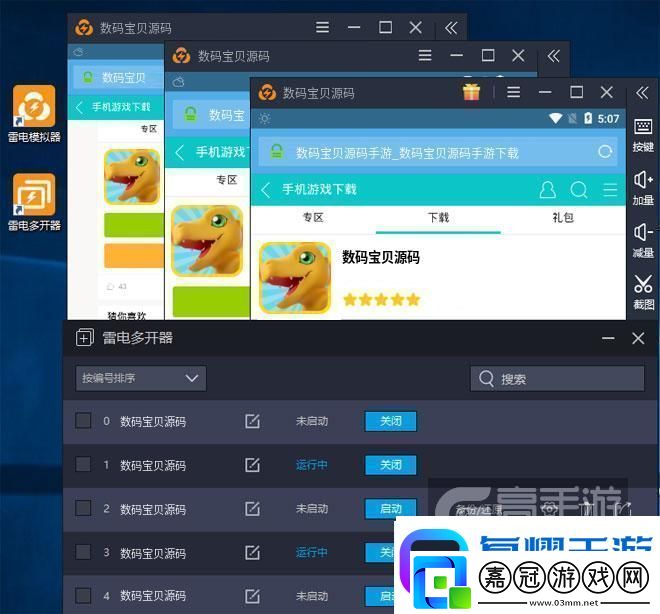Click the gift box icon in front emulator title bar
Image resolution: width=660 pixels, height=614 pixels.
tap(471, 92)
